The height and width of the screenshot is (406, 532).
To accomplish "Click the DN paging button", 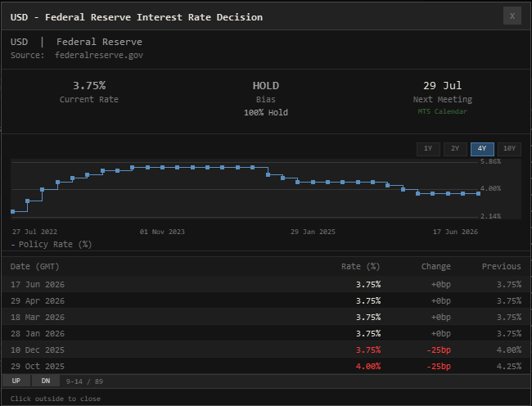I will click(46, 381).
